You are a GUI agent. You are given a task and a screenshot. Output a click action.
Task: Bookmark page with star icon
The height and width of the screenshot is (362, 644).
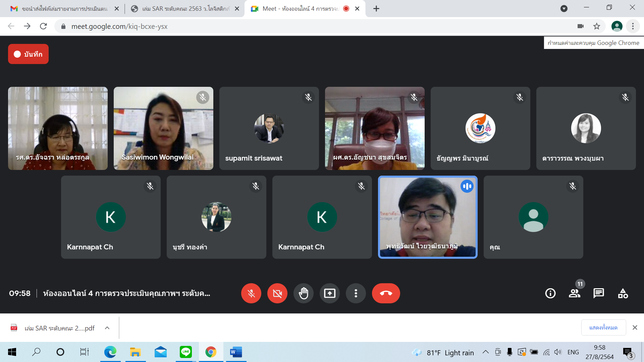(x=597, y=26)
